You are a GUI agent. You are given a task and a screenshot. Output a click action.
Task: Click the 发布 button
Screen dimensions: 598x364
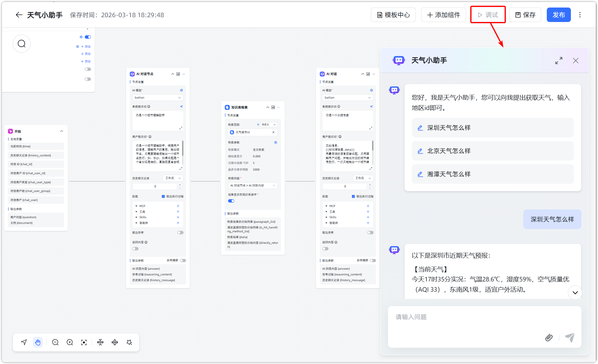[x=559, y=15]
